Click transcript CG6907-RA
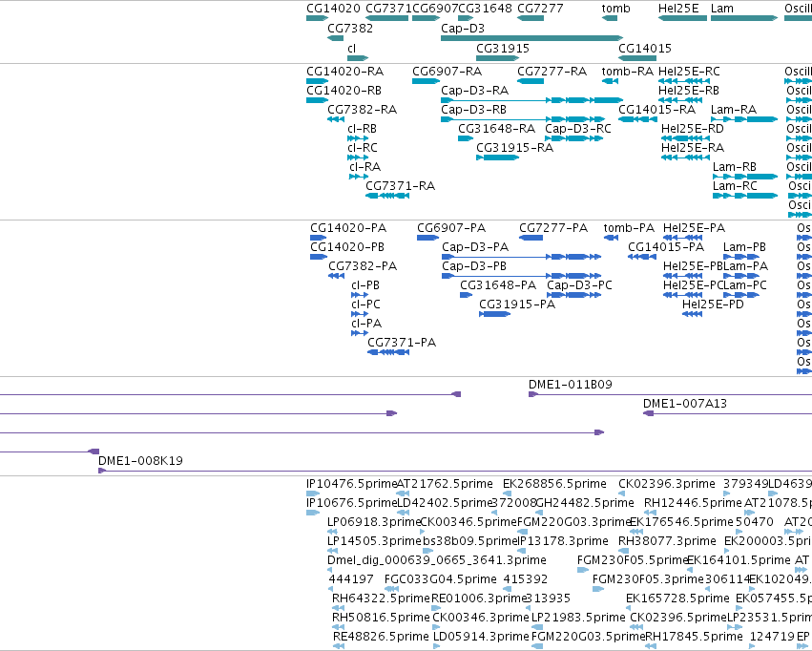The width and height of the screenshot is (812, 651). [x=447, y=72]
